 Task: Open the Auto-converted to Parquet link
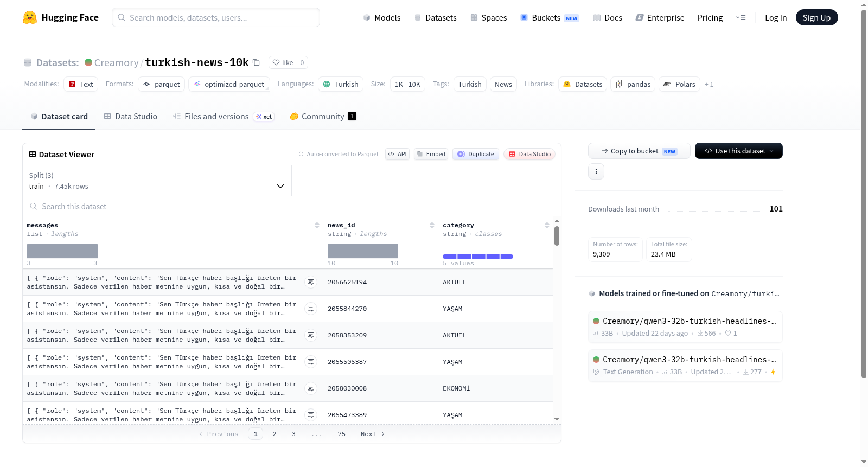(x=328, y=155)
